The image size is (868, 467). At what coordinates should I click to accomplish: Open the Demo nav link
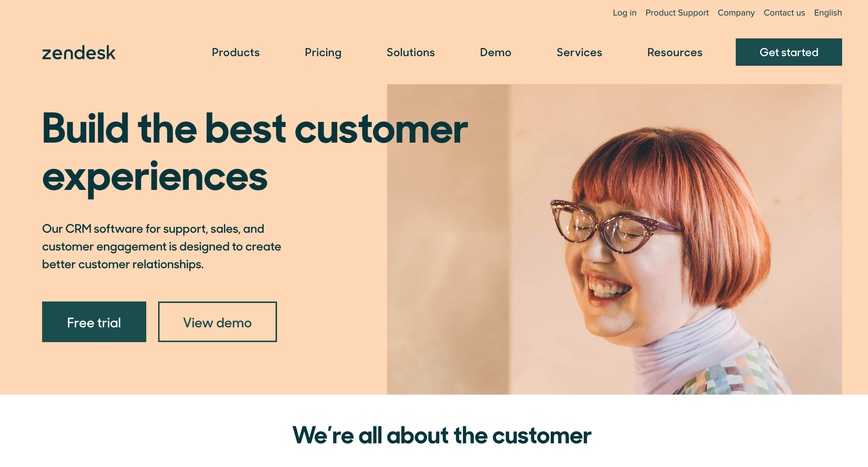pyautogui.click(x=495, y=52)
